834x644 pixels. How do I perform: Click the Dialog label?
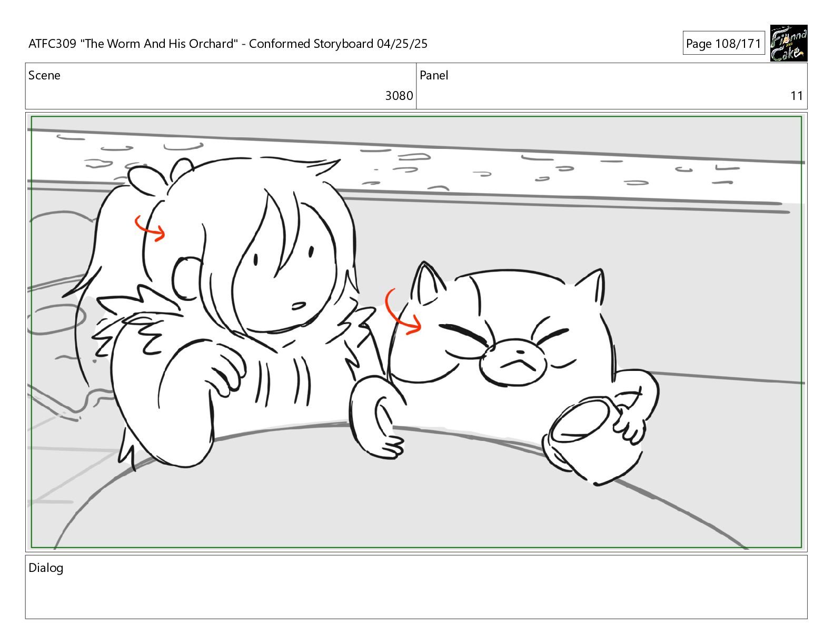(x=46, y=568)
